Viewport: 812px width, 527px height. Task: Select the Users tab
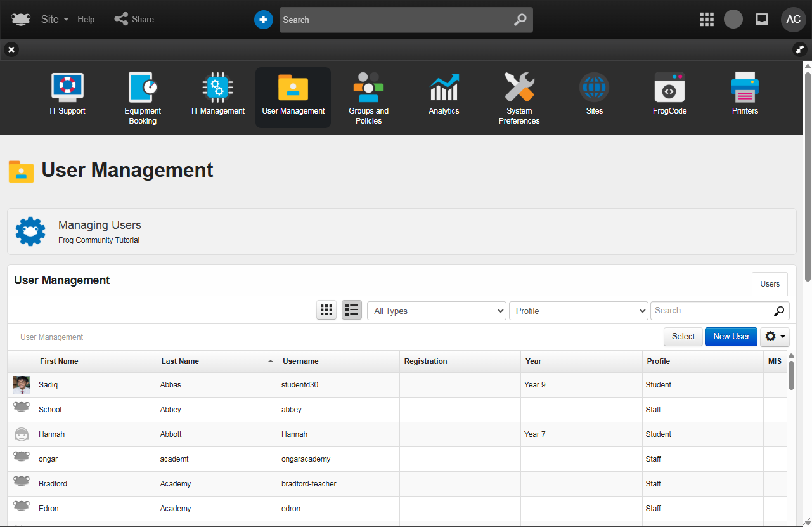(x=770, y=284)
